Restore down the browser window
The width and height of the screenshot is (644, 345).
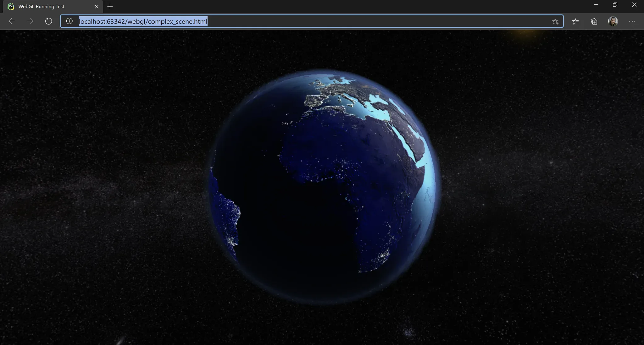click(615, 5)
